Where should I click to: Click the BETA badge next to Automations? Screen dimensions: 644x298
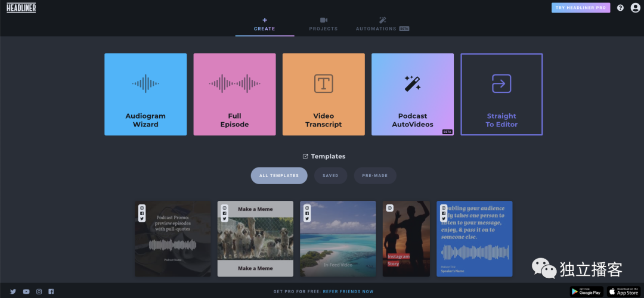pyautogui.click(x=404, y=29)
